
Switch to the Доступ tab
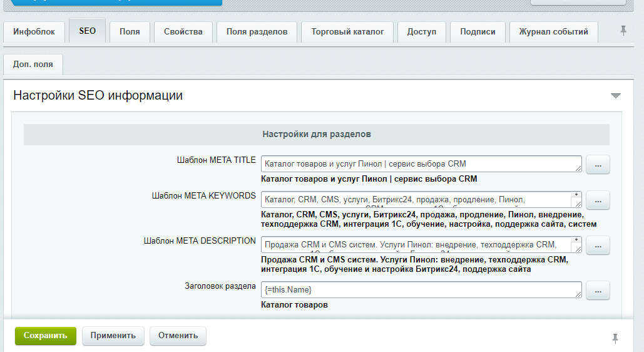(x=421, y=31)
